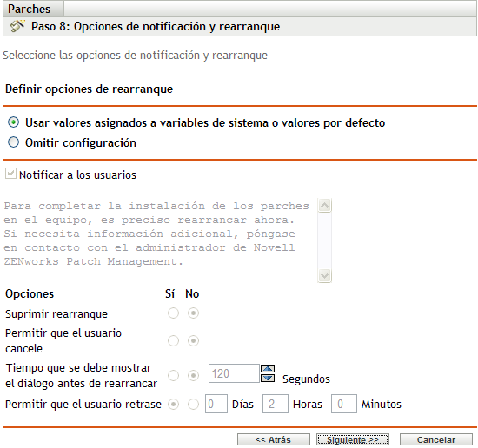Choose Sí for Permitir que el usuario cancele
The width and height of the screenshot is (478, 448).
click(173, 340)
